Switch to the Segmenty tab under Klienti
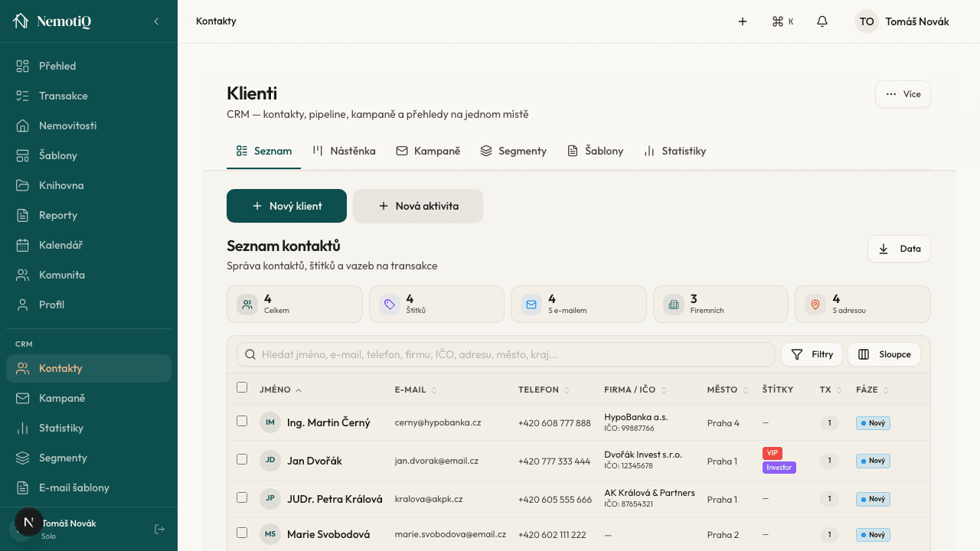The width and height of the screenshot is (980, 551). click(x=513, y=151)
